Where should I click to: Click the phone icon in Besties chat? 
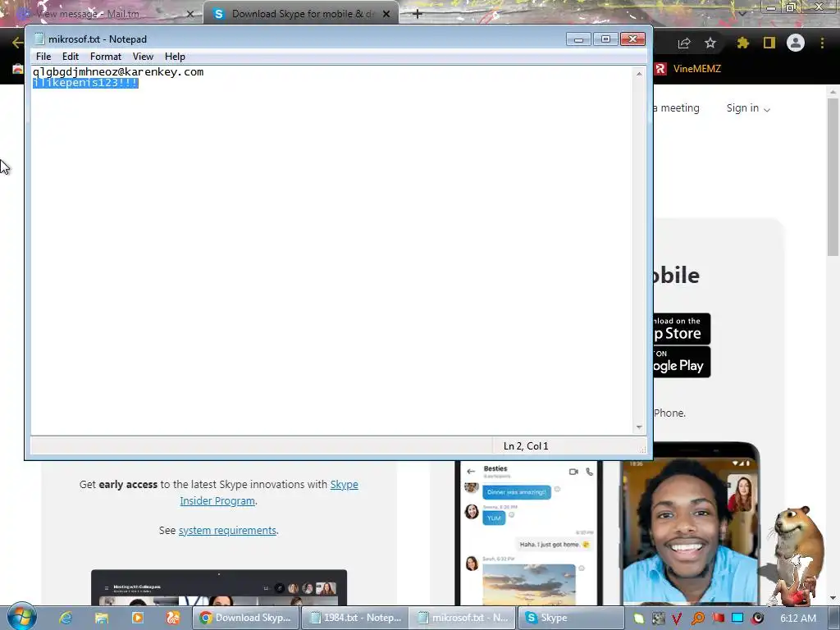click(589, 472)
